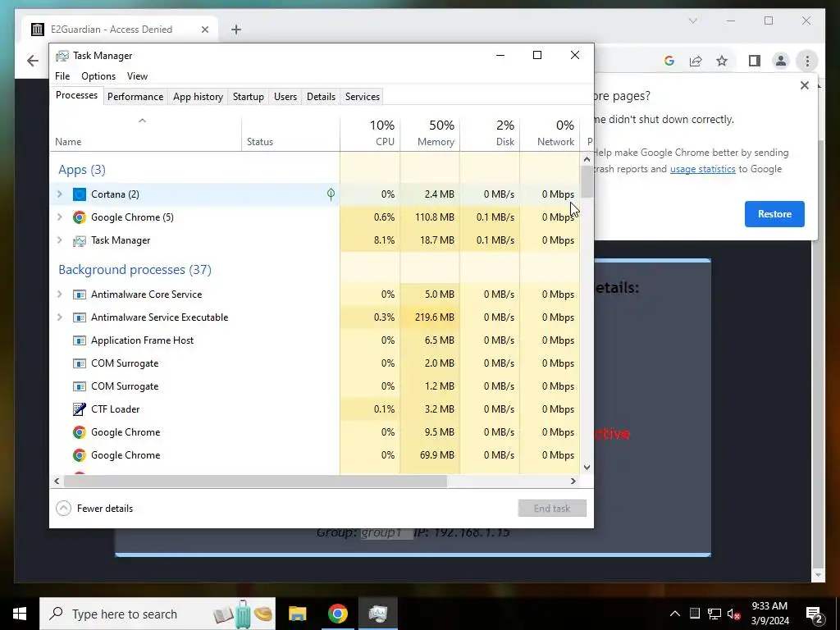Screen dimensions: 840x630
Task: Click the Cortana app icon in process list
Action: [80, 194]
